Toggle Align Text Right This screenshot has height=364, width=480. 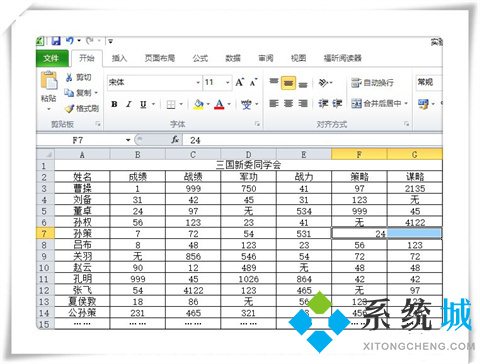303,104
